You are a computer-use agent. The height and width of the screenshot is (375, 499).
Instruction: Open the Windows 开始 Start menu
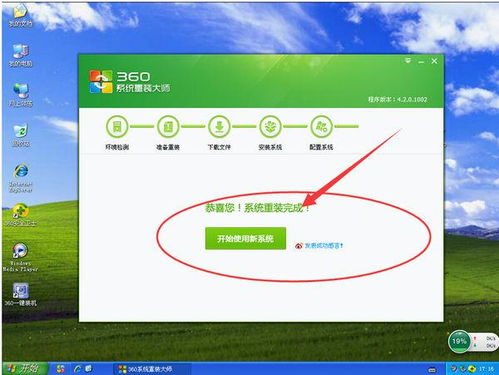coord(24,368)
